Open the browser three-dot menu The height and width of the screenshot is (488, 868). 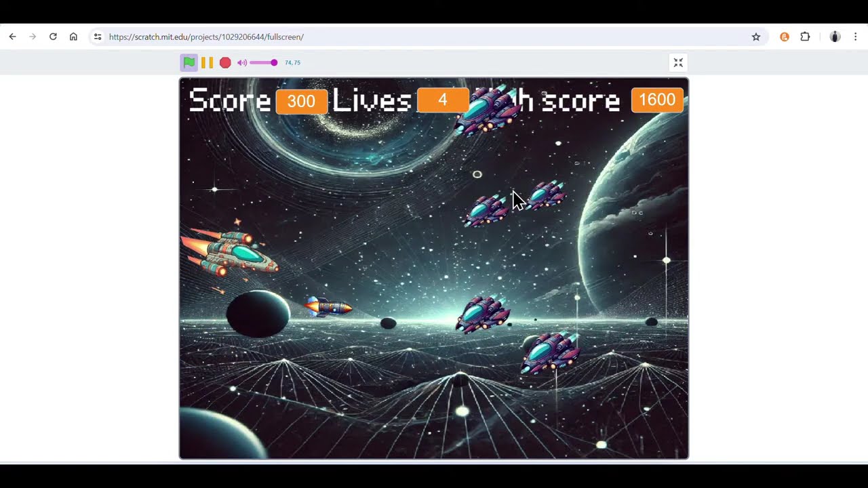[855, 37]
